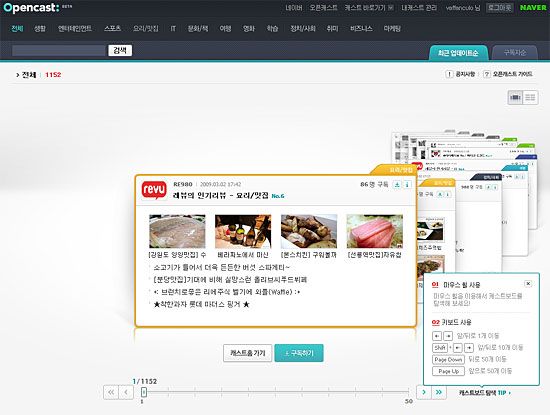
Task: Switch to 최근 업데이트순 tab
Action: pyautogui.click(x=458, y=53)
